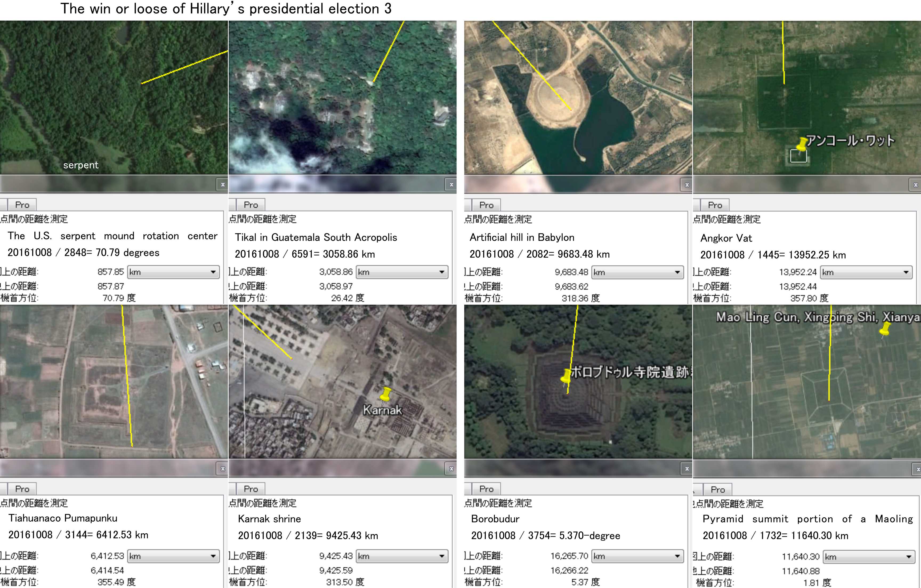Select the Pro tab in Angkor Vat panel

click(715, 206)
